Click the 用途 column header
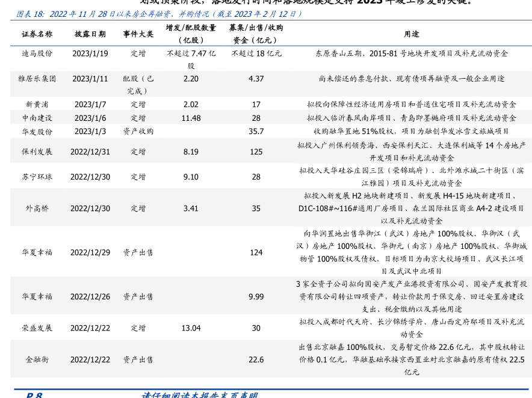Viewport: 532px width, 398px height. point(412,34)
